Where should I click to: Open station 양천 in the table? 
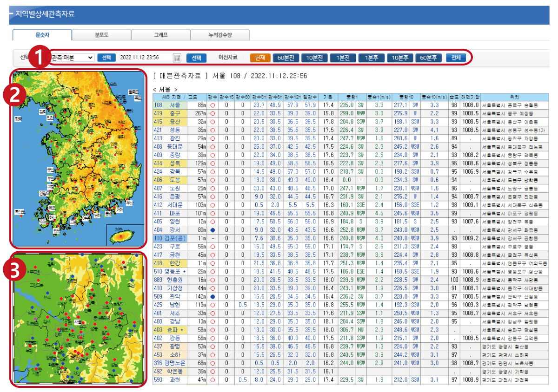(x=175, y=222)
